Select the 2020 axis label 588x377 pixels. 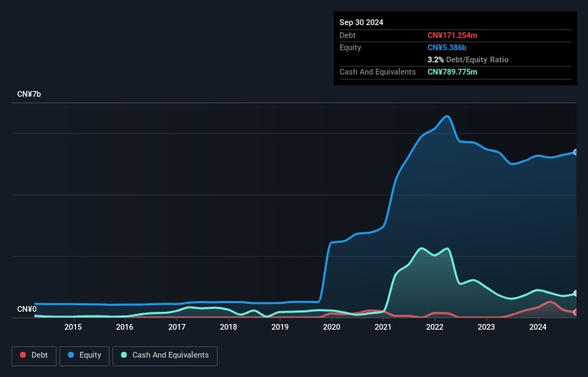pyautogui.click(x=332, y=327)
